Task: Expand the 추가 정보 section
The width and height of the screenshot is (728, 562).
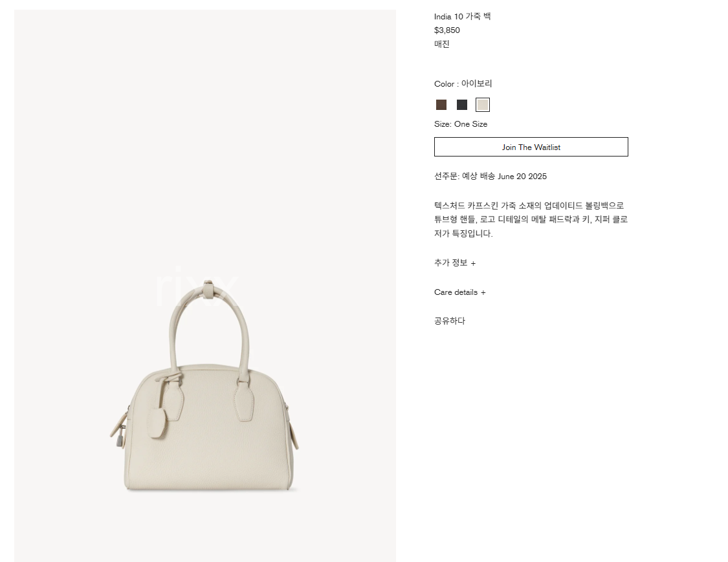Action: point(455,263)
